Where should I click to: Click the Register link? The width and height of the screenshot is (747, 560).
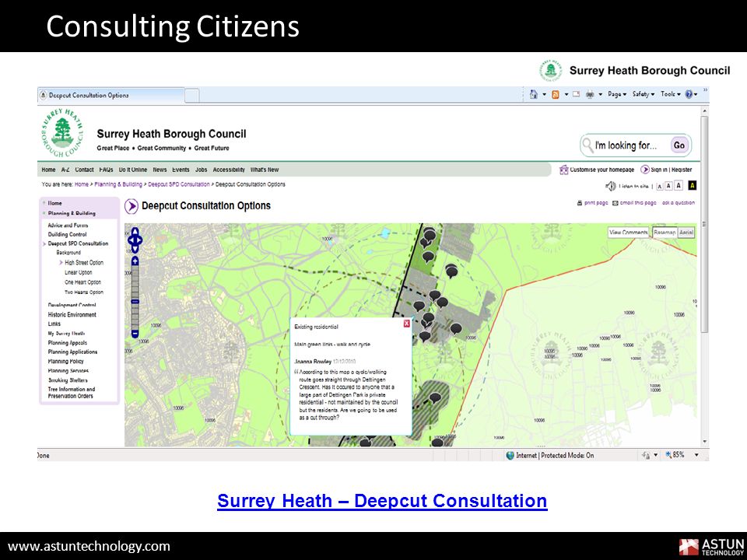tap(682, 170)
